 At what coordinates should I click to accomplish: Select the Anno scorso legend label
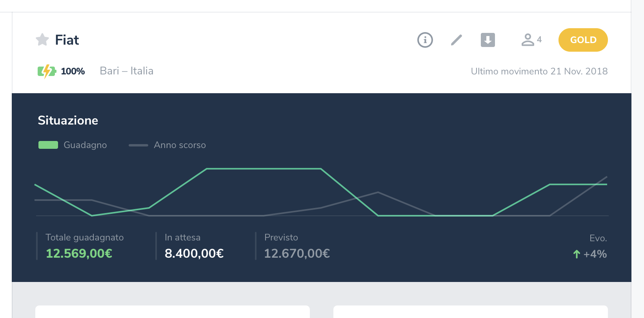coord(180,145)
